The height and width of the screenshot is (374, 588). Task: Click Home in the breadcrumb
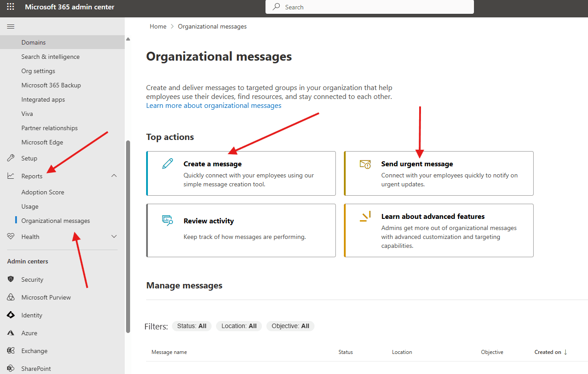pyautogui.click(x=158, y=26)
